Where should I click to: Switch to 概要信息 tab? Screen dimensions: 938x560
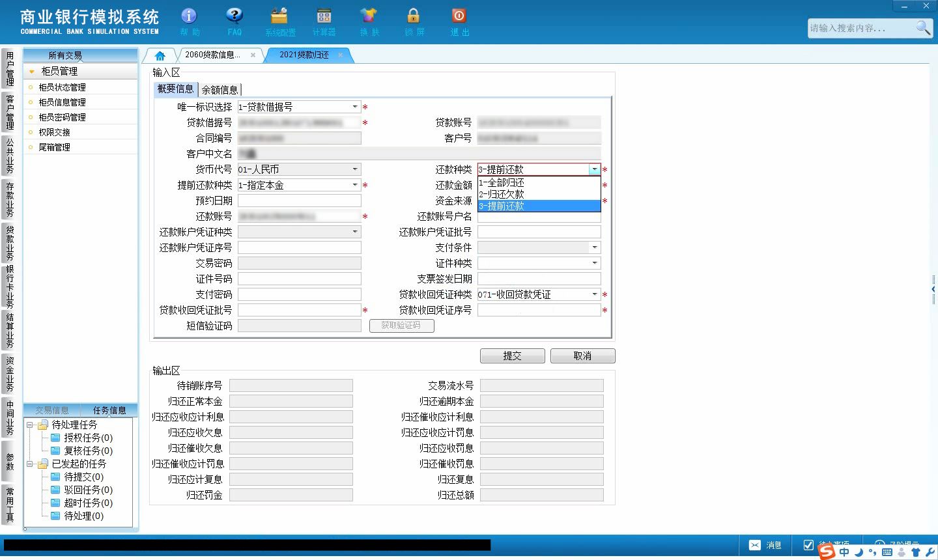coord(176,89)
